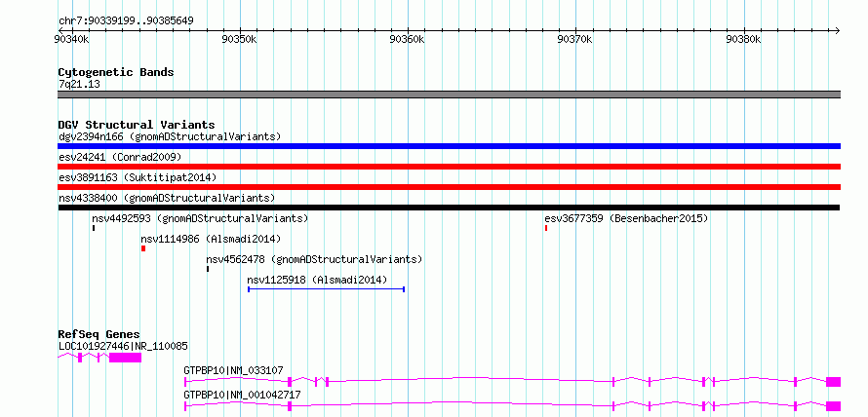The height and width of the screenshot is (417, 868).
Task: Click the RefSeq Genes track title
Action: [x=99, y=334]
